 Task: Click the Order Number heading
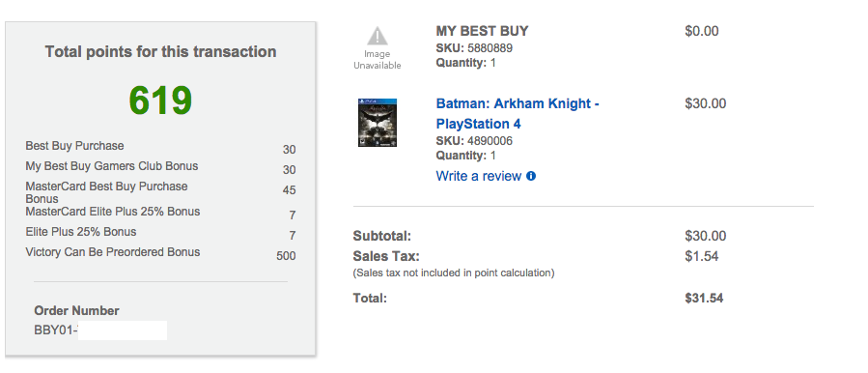pos(76,310)
